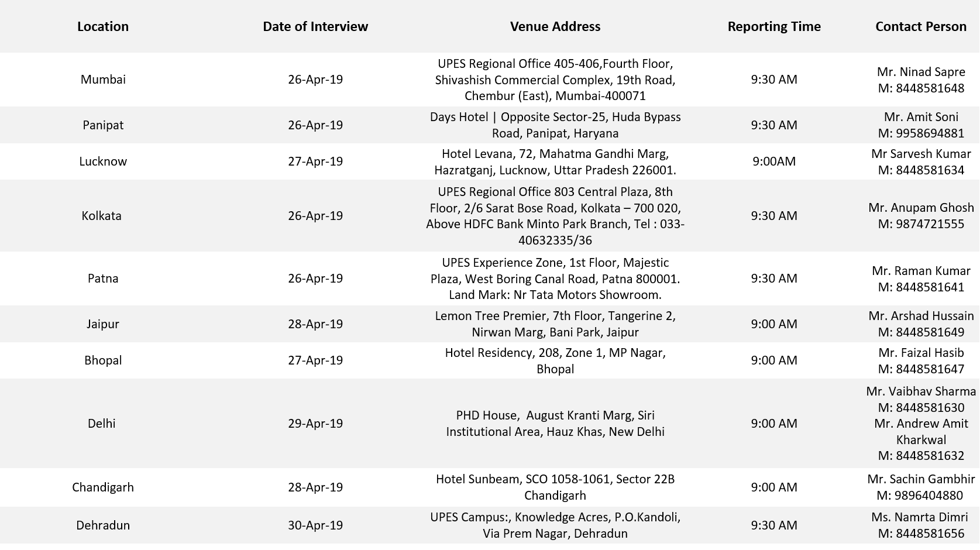Click the Delhi interview date 29-Apr-19
Screen dimensions: 980x550
(x=315, y=424)
